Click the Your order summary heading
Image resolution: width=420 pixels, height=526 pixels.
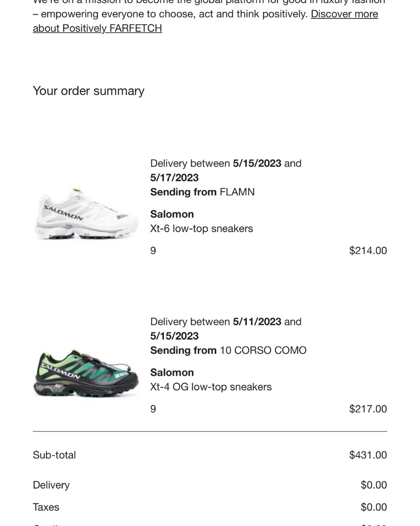click(89, 91)
